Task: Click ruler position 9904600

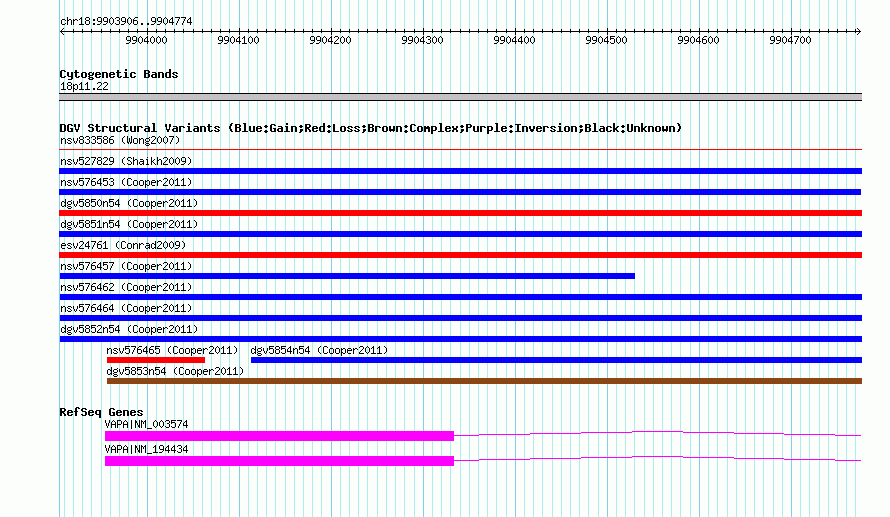Action: point(698,40)
